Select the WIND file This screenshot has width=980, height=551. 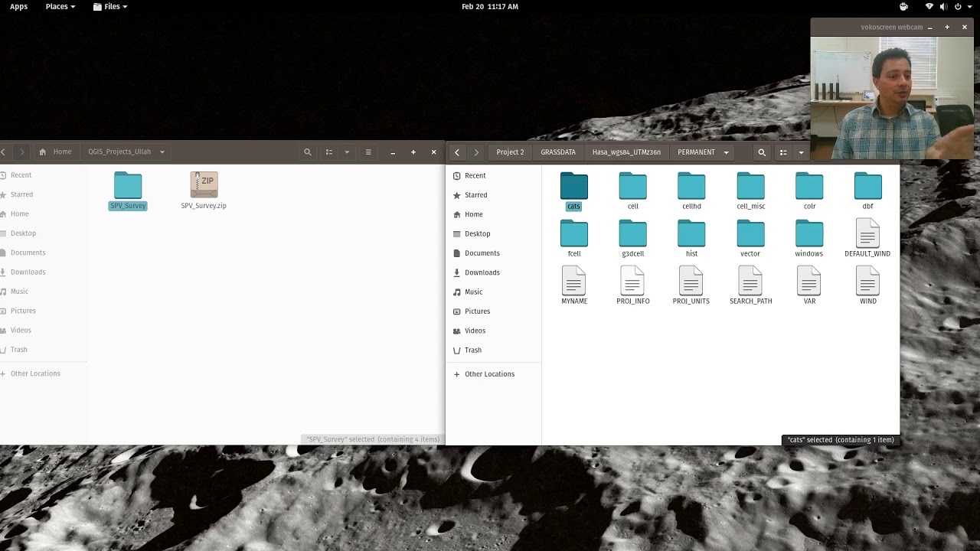click(x=867, y=286)
